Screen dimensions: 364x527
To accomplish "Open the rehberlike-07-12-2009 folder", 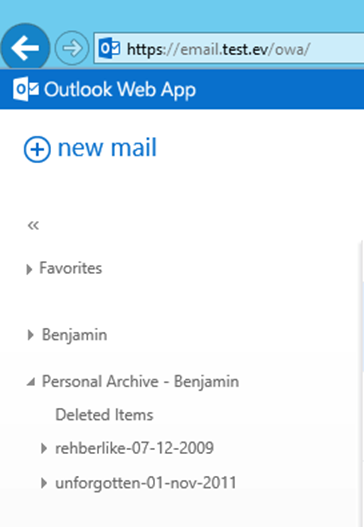I will pyautogui.click(x=134, y=448).
